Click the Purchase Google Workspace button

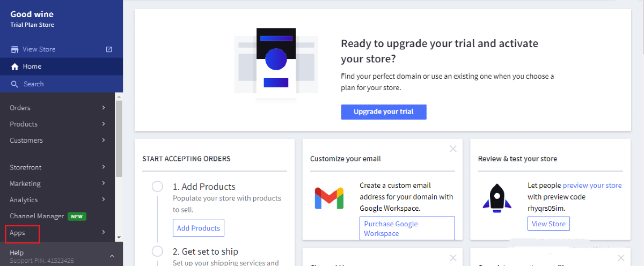[407, 228]
